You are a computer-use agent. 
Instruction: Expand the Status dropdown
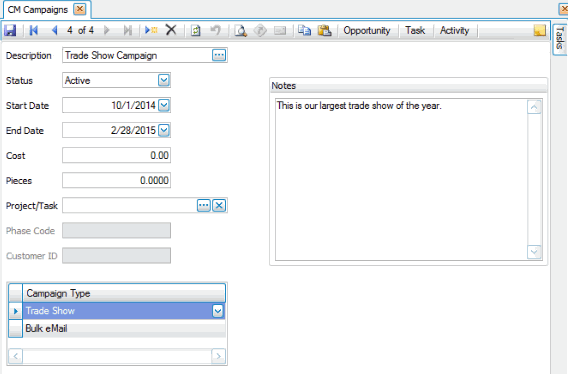point(164,80)
